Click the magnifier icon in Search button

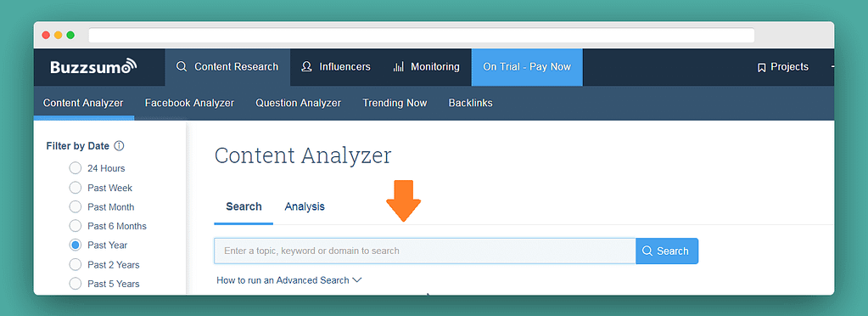[647, 251]
